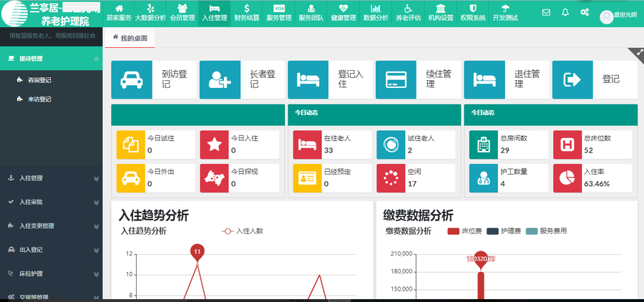Click the 空闲 spinner icon

pos(391,178)
